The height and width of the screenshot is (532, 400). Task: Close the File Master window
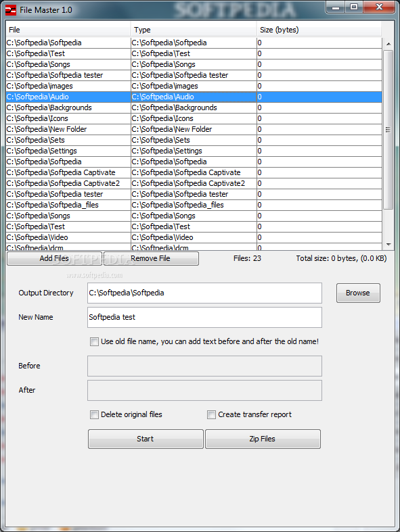379,7
